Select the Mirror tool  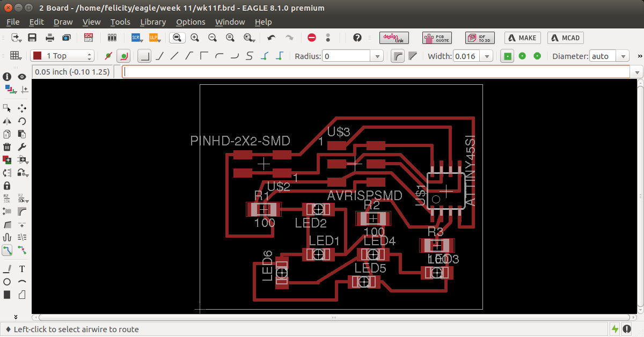(7, 121)
